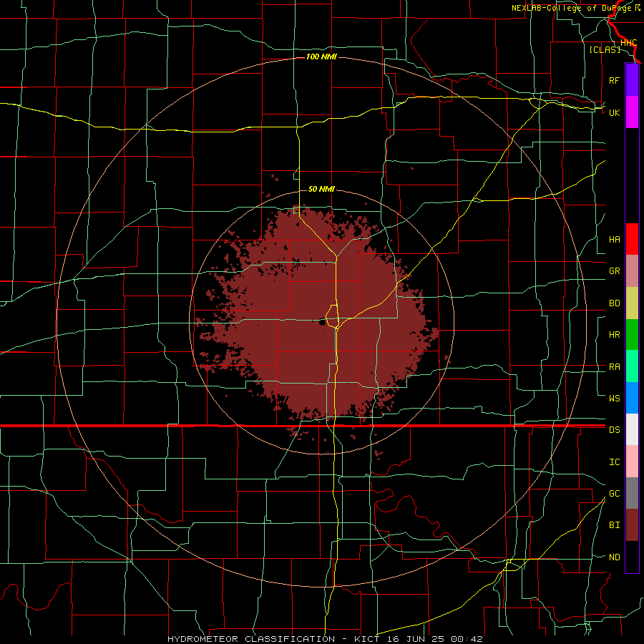The image size is (644, 644).
Task: Click the 100 NMI range ring label
Action: [x=321, y=57]
